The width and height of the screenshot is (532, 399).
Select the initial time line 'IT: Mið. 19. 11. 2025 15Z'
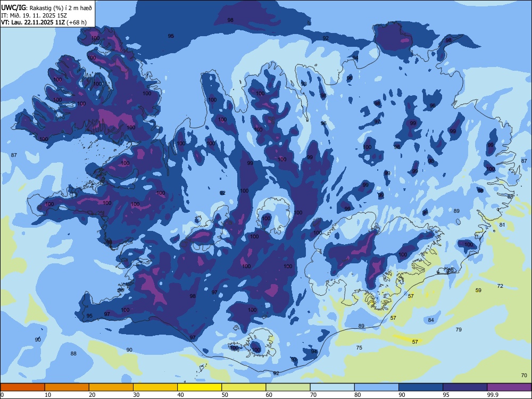pyautogui.click(x=34, y=15)
